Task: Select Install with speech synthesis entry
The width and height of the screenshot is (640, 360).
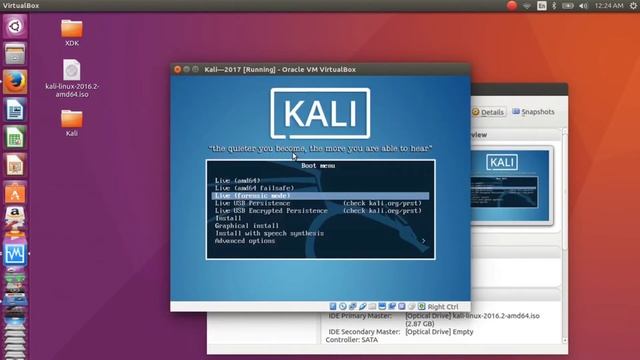Action: coord(269,233)
